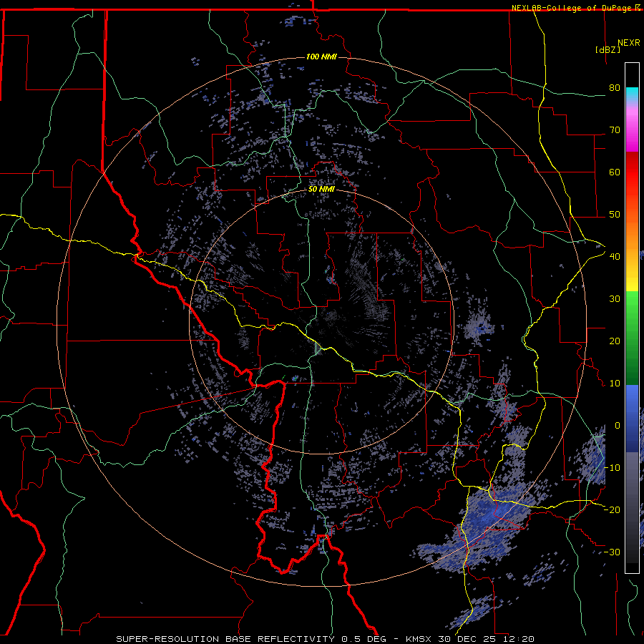The image size is (644, 644).
Task: Click the [dBZ] unit label
Action: point(608,49)
